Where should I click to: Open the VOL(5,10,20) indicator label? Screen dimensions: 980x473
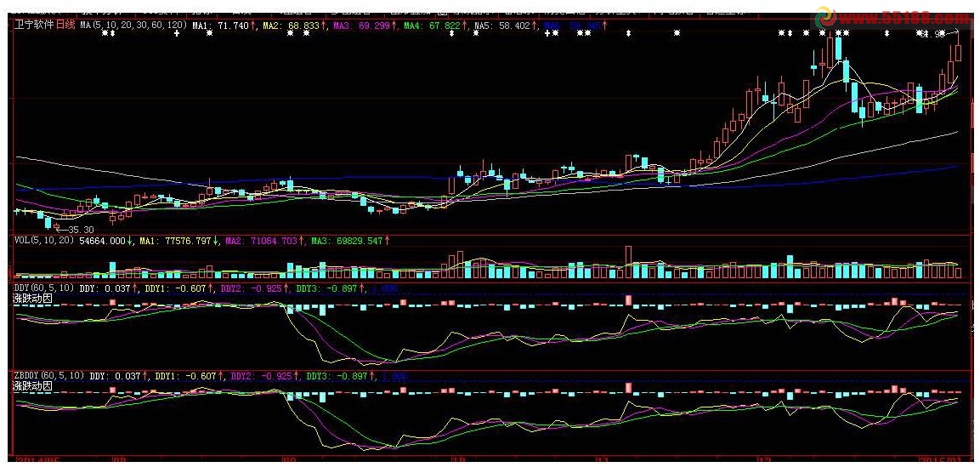tap(43, 240)
